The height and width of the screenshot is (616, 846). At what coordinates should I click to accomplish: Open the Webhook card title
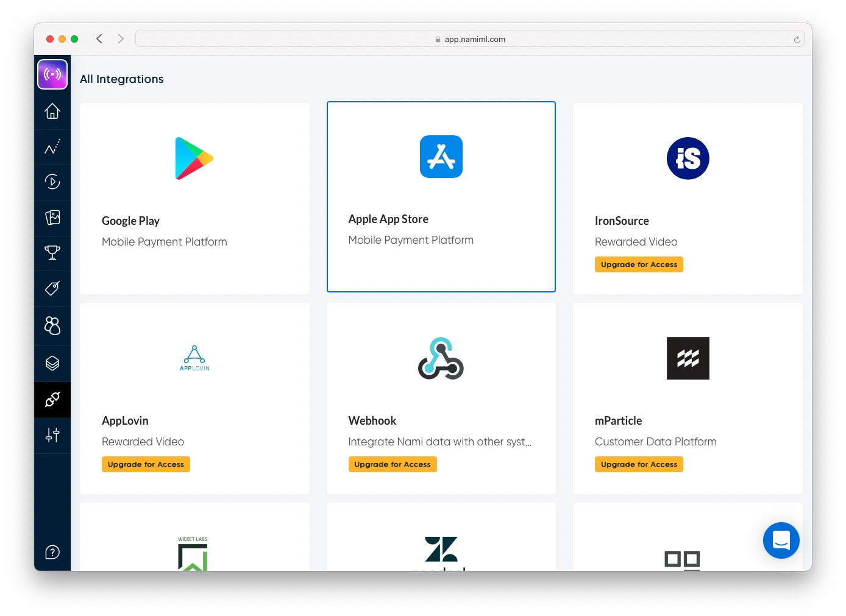pyautogui.click(x=372, y=420)
